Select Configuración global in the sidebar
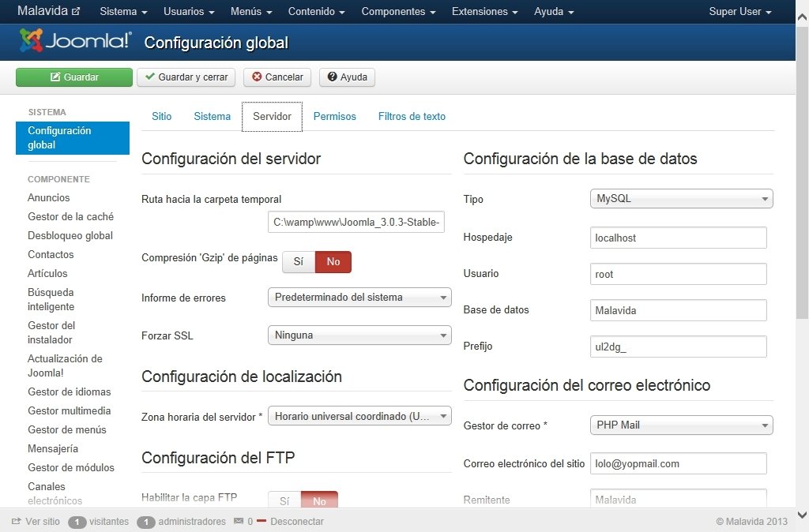809x532 pixels. pyautogui.click(x=73, y=137)
